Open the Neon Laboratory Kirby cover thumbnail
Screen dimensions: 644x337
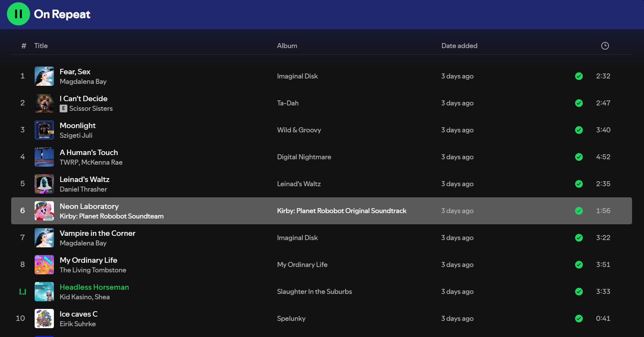point(44,211)
